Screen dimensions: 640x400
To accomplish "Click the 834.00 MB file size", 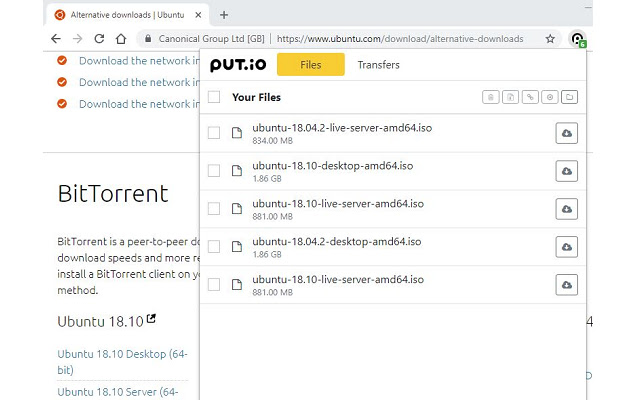I will tap(272, 141).
